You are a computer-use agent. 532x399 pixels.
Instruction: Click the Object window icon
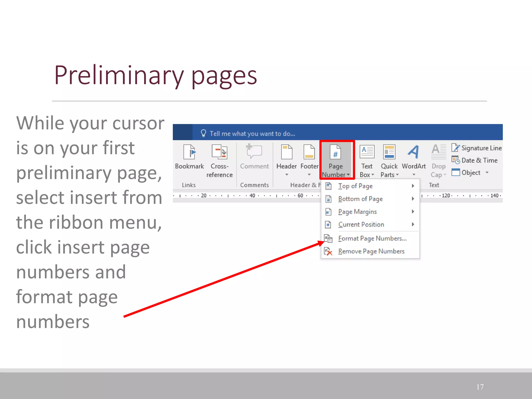coord(456,172)
